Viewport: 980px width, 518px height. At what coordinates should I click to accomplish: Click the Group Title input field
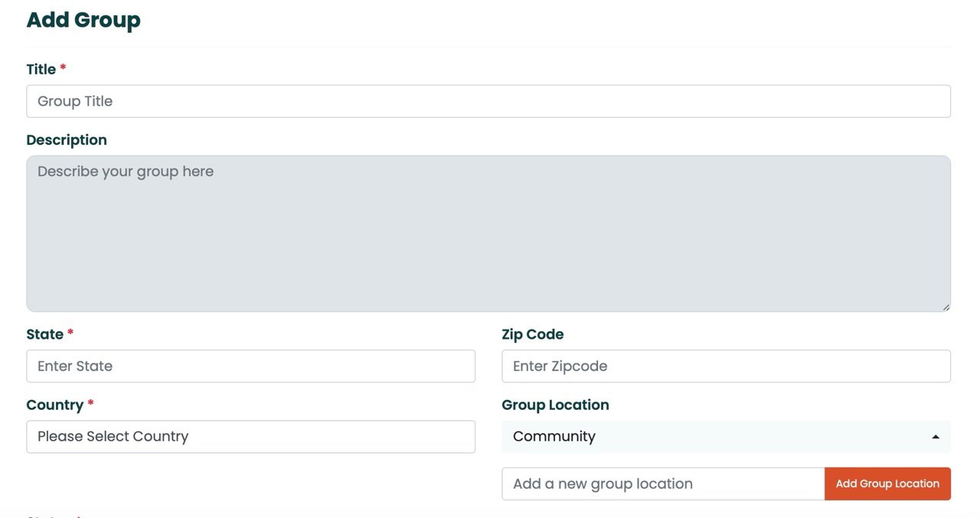click(x=488, y=101)
